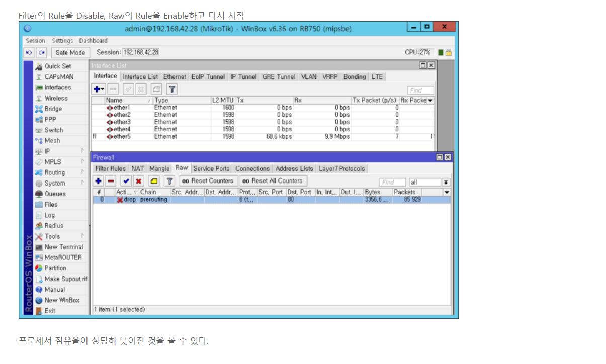Screen dimensions: 606x364
Task: Open the Interface List column chooser dropdown arrow
Action: tap(430, 100)
